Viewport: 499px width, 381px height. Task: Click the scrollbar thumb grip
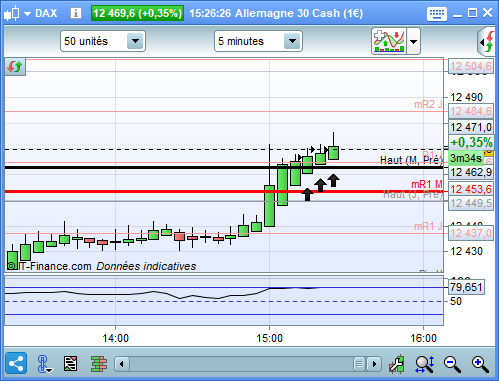359,364
